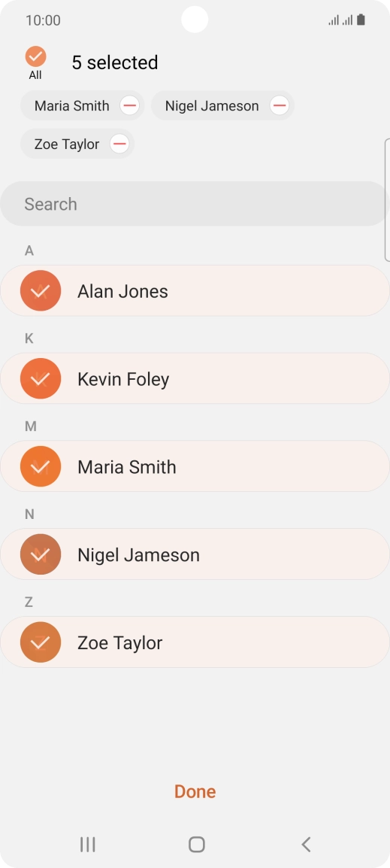The height and width of the screenshot is (868, 390).
Task: Tap the Alan Jones contact name
Action: (122, 291)
